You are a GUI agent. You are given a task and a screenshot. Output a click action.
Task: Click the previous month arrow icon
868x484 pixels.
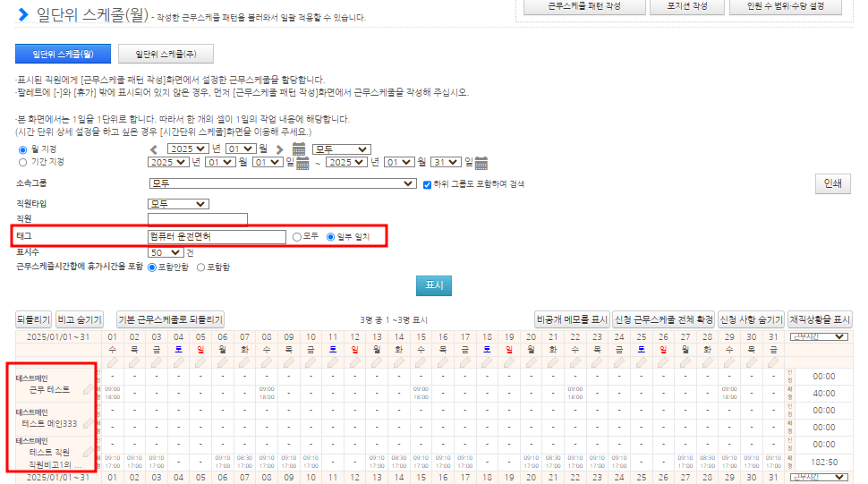coord(154,149)
